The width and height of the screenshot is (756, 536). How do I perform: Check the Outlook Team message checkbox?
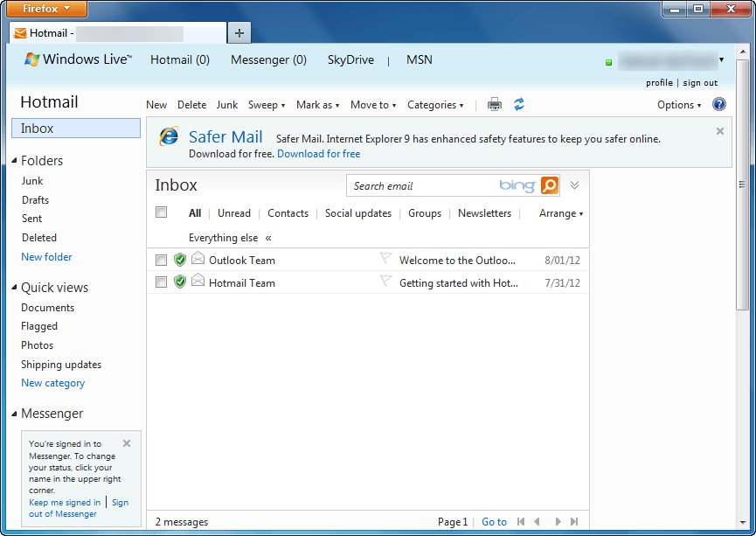(x=161, y=260)
